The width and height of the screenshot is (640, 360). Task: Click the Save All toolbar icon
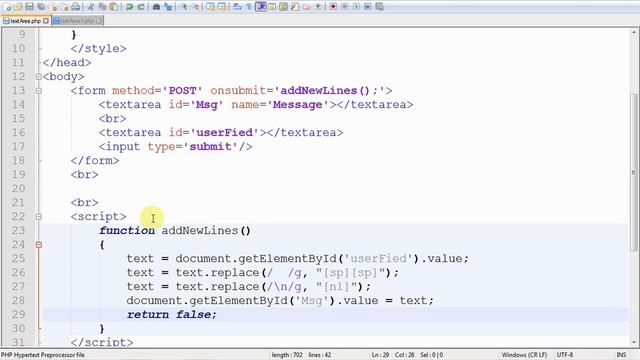pyautogui.click(x=41, y=7)
